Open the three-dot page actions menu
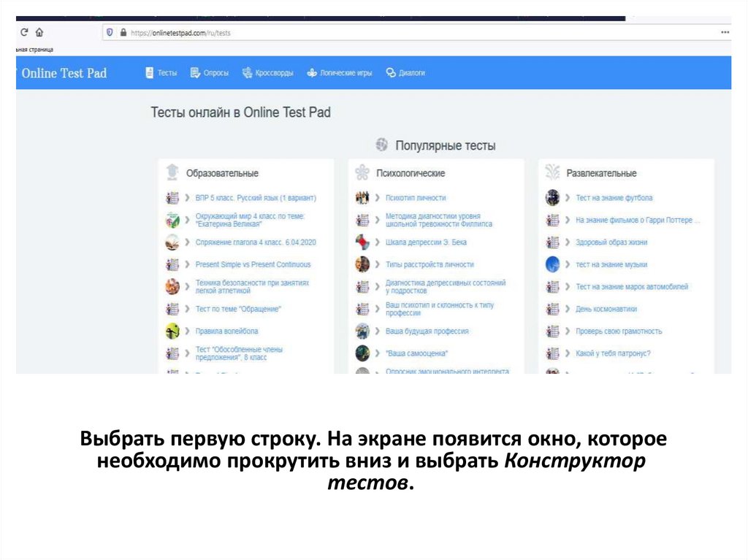 click(x=725, y=32)
